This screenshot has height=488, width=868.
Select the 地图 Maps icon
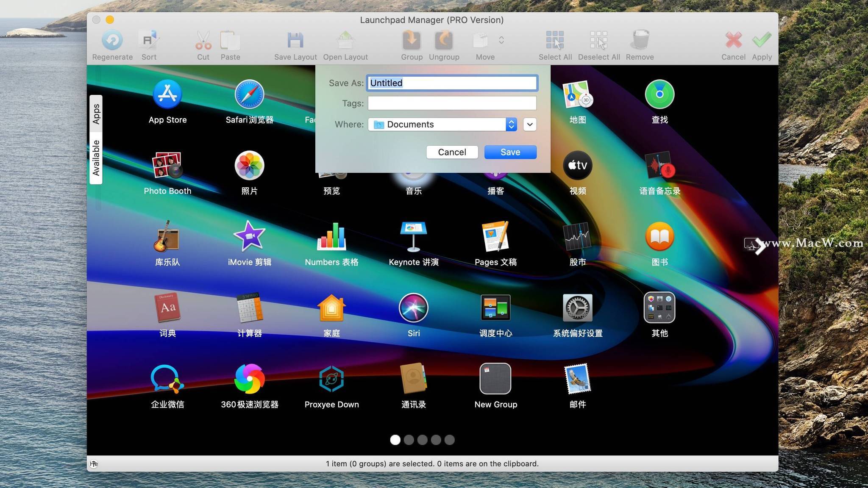coord(578,94)
